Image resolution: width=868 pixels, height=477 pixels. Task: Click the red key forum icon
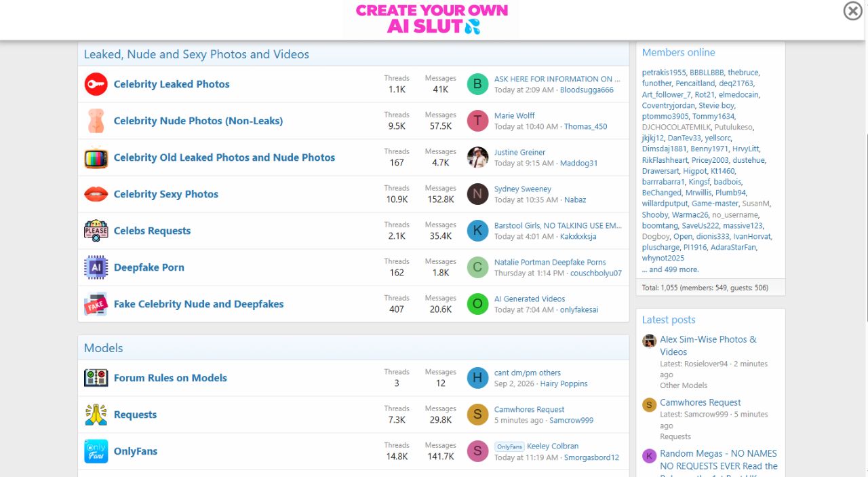96,84
